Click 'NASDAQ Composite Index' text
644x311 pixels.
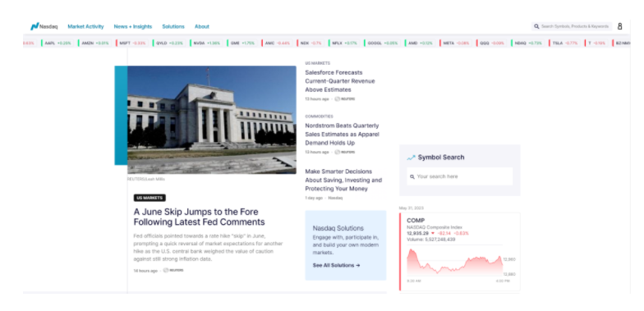(435, 227)
